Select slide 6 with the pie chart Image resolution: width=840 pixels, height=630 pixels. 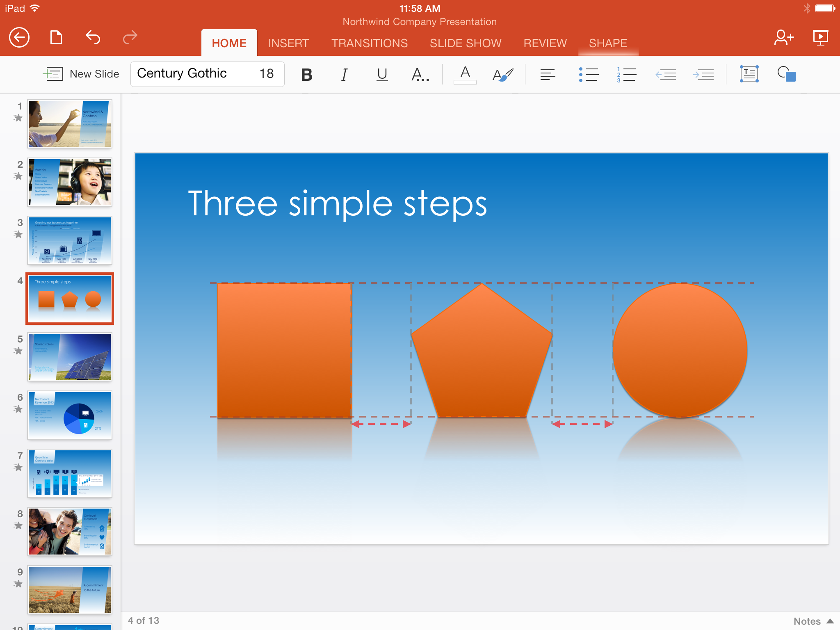click(x=70, y=415)
